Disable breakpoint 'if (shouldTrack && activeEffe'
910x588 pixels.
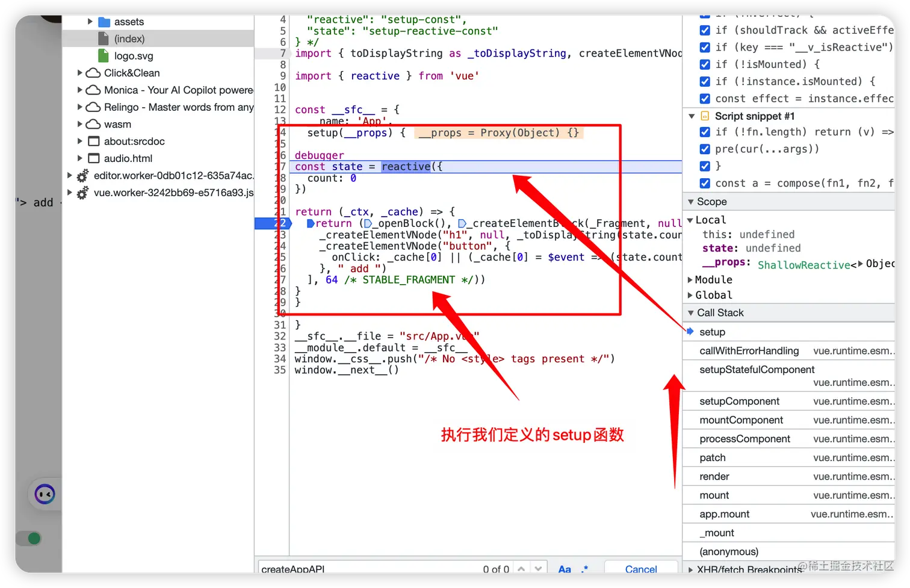click(705, 30)
